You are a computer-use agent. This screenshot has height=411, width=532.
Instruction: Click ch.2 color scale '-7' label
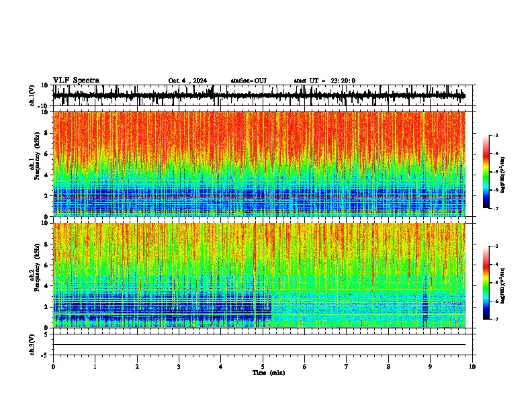pyautogui.click(x=495, y=319)
